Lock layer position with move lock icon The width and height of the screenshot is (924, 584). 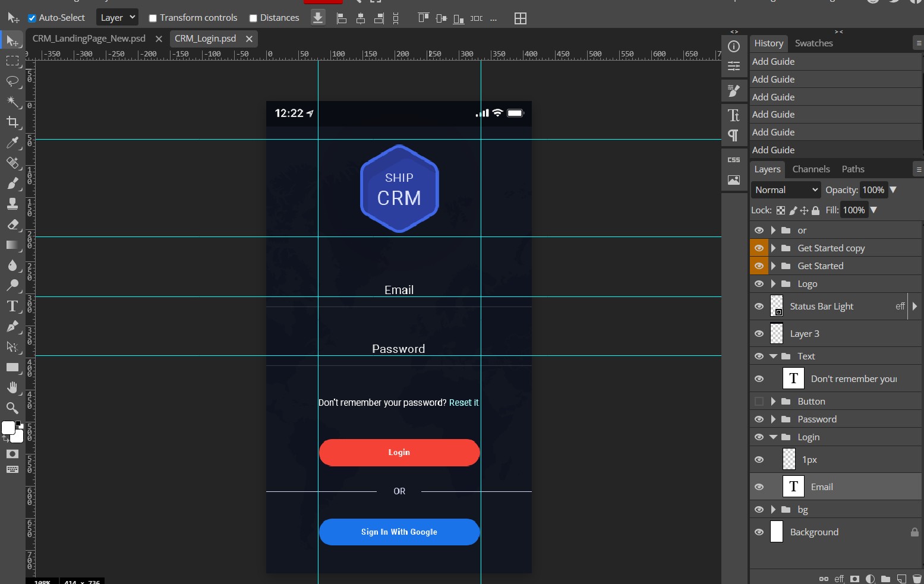point(804,210)
